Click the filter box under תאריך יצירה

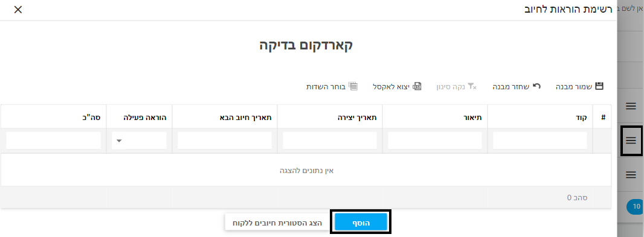point(330,141)
